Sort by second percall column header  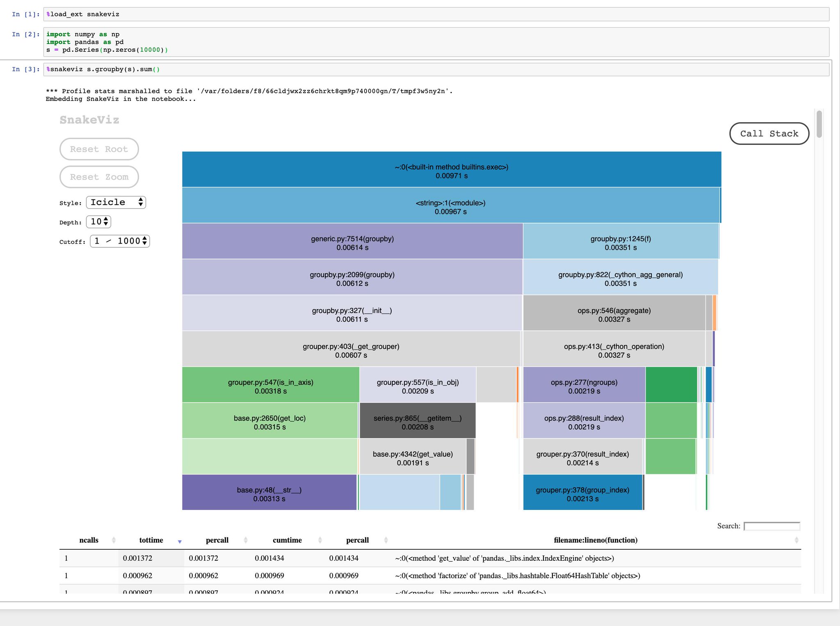[357, 540]
